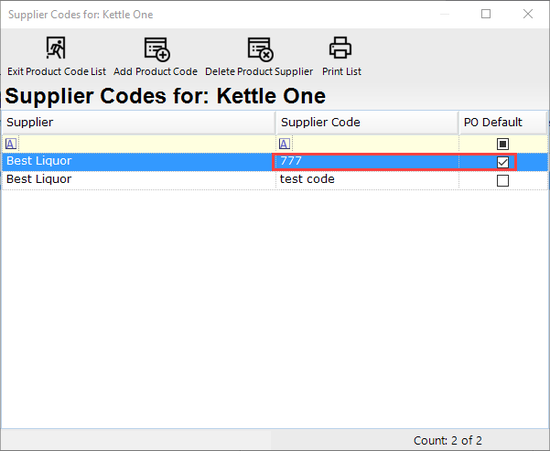
Task: Sort by the PO Default column header
Action: [503, 122]
